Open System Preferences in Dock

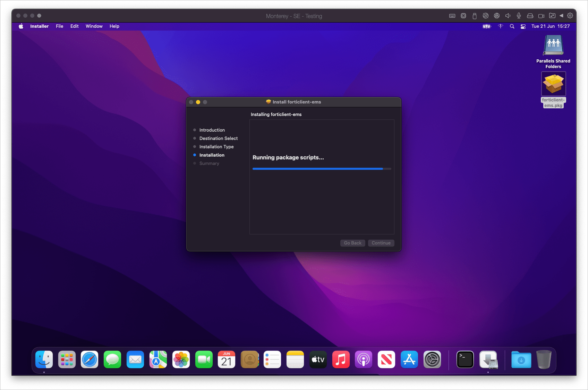[432, 359]
